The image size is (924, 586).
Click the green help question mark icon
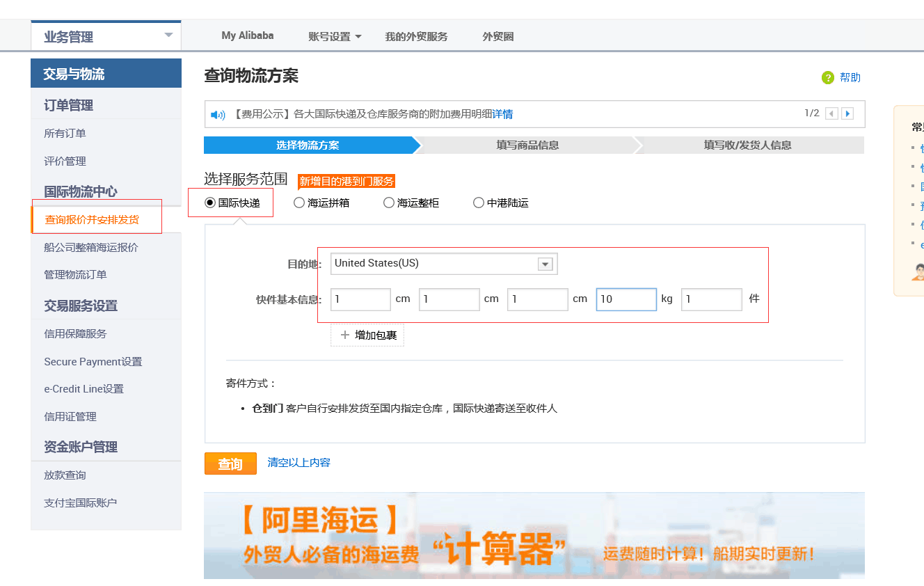pyautogui.click(x=828, y=77)
